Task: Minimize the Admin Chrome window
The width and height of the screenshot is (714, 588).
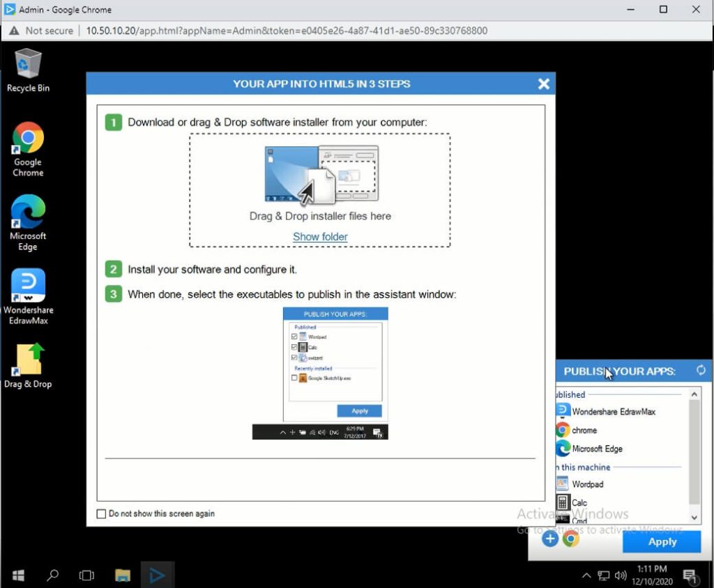Action: (630, 10)
